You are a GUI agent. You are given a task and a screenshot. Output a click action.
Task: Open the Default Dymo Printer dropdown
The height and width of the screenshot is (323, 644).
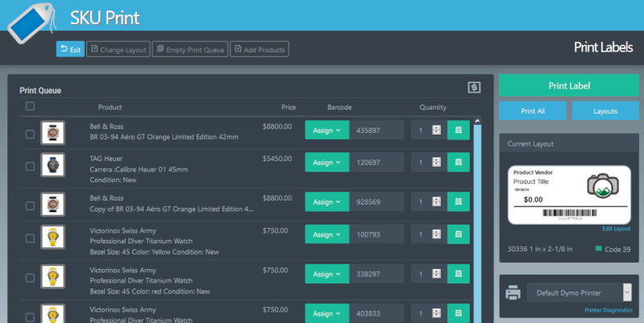(x=579, y=292)
